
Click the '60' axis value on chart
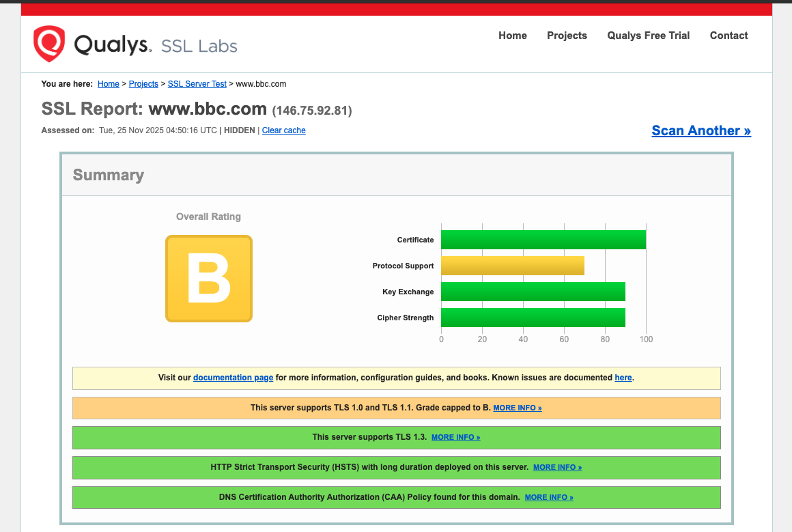[564, 339]
